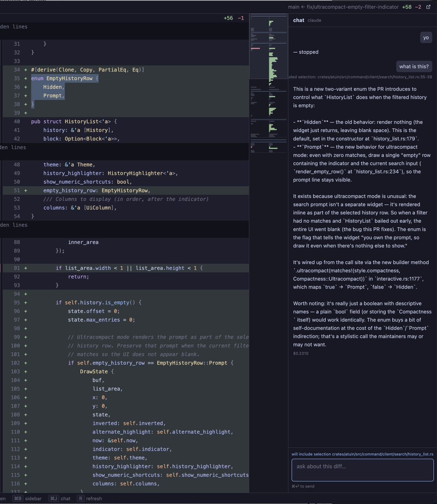This screenshot has width=437, height=504.
Task: Click the 'chat' panel heading
Action: tap(298, 20)
